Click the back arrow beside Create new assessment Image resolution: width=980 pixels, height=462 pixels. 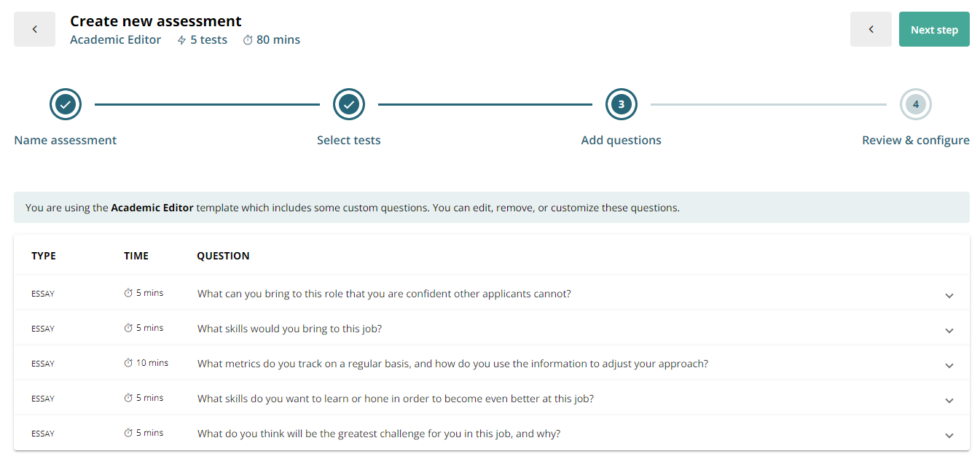pyautogui.click(x=34, y=29)
